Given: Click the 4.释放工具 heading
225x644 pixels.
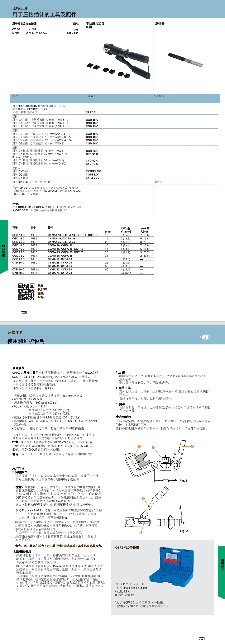Looking at the screenshot, I should (123, 388).
